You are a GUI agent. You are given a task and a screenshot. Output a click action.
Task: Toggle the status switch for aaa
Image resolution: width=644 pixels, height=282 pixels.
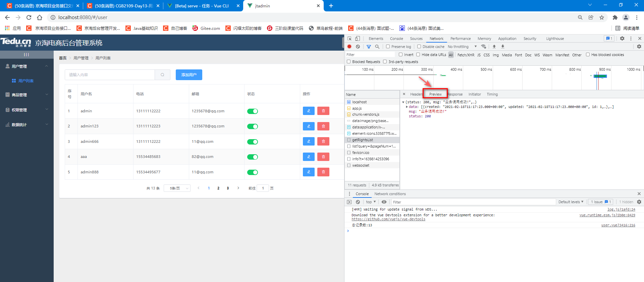pyautogui.click(x=253, y=157)
